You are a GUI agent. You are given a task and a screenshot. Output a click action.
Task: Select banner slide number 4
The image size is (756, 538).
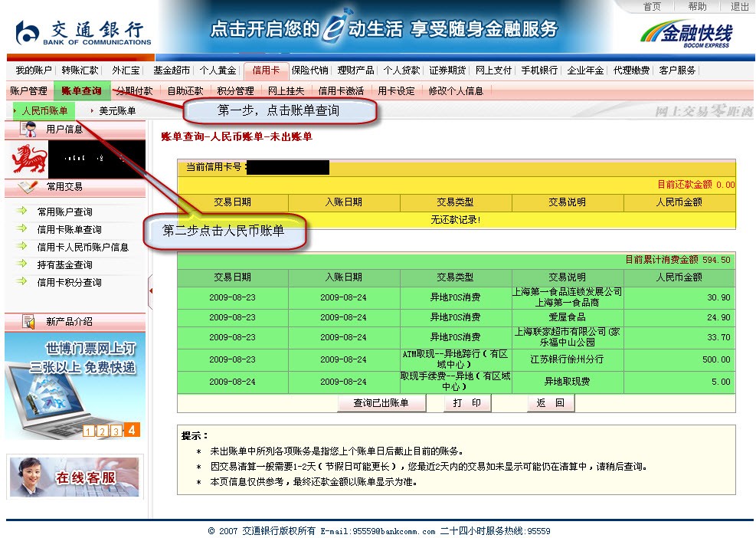coord(132,429)
